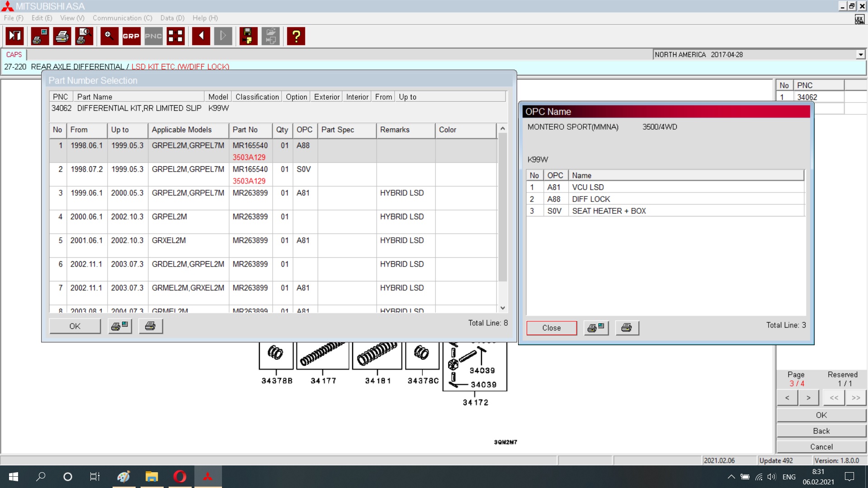The image size is (868, 488).
Task: Click the printer toolbar icon
Action: (62, 36)
